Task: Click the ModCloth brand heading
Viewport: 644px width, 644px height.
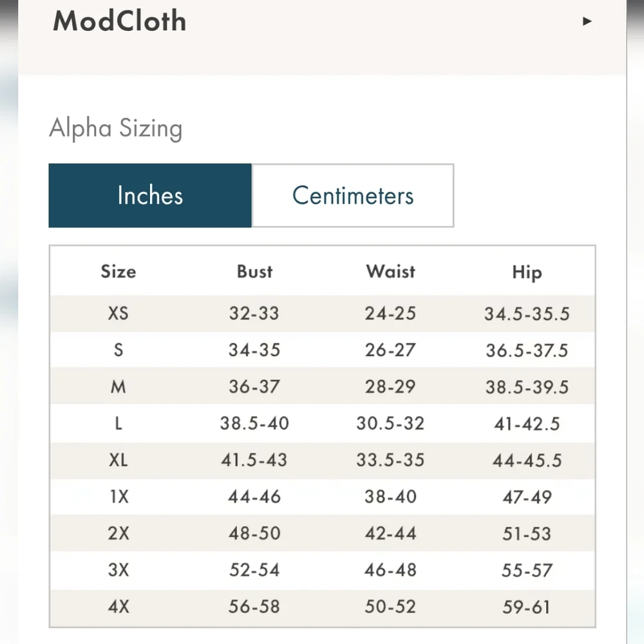Action: [x=120, y=21]
